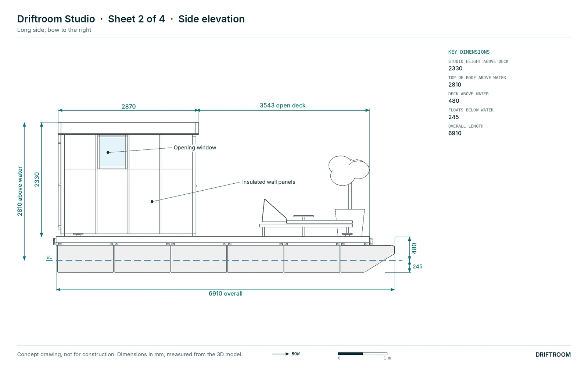Click the 'Opening window' callout label
The width and height of the screenshot is (588, 368).
click(195, 148)
